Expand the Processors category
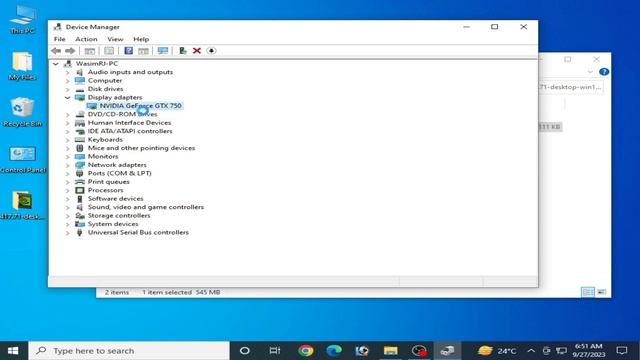Screen dimensions: 640x360 (x=68, y=191)
